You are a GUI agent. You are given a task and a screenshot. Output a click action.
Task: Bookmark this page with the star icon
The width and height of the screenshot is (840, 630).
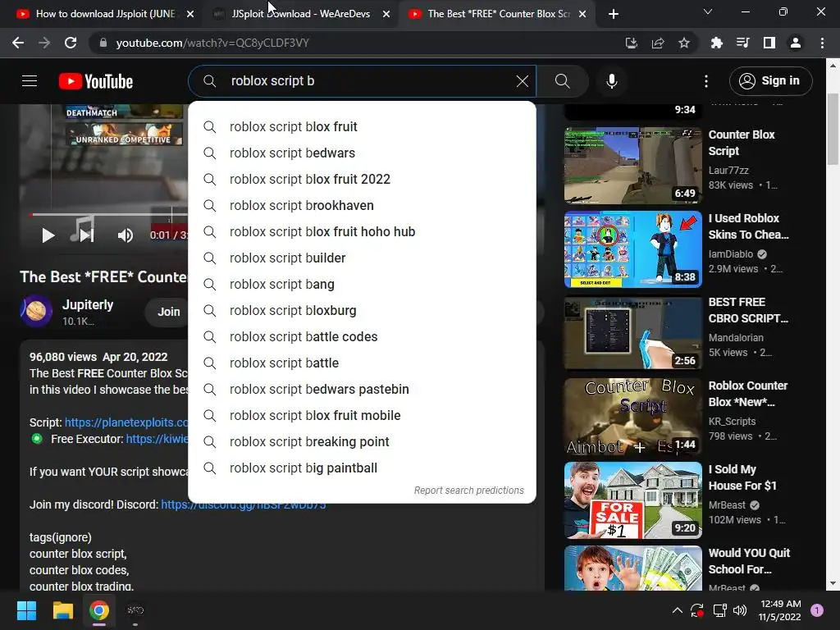[x=684, y=43]
